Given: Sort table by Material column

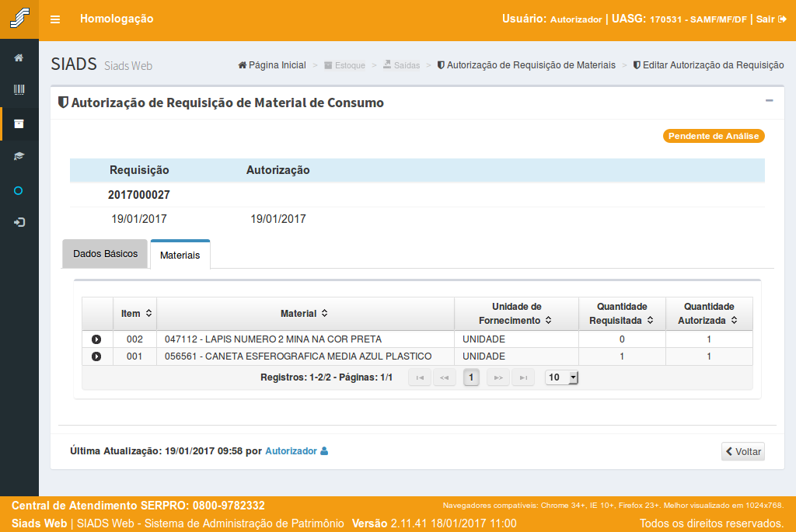Looking at the screenshot, I should tap(305, 314).
